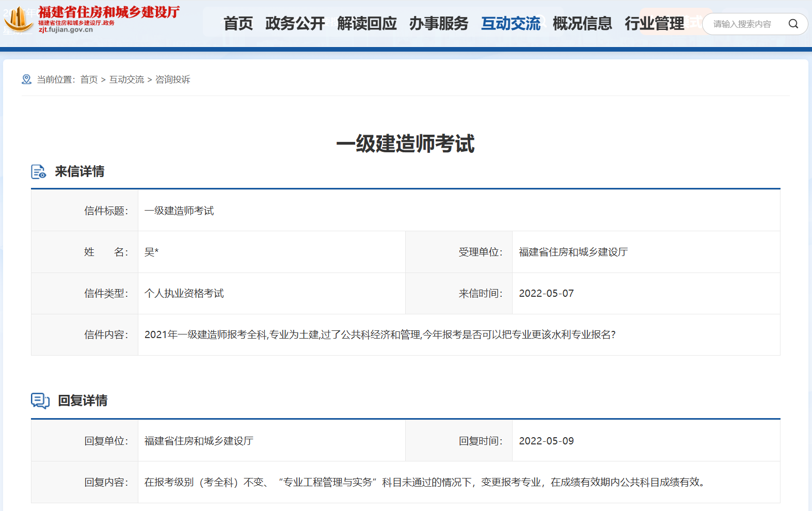Click the 首页 breadcrumb link
Viewport: 812px width, 511px height.
(89, 79)
